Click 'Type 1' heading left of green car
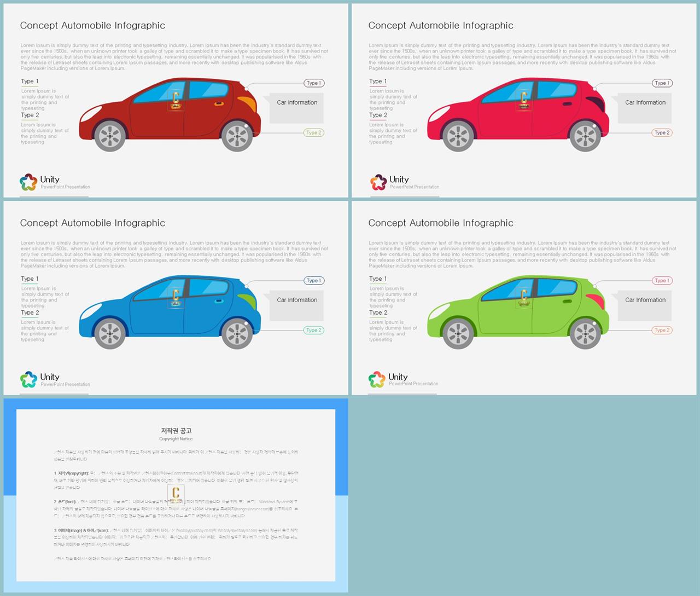This screenshot has height=596, width=700. tap(378, 279)
